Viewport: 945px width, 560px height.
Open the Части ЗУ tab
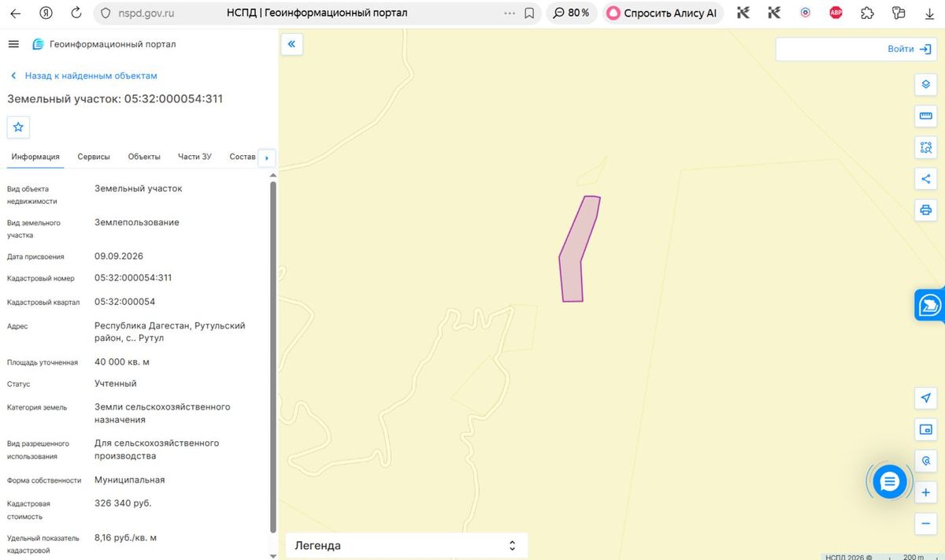point(195,157)
